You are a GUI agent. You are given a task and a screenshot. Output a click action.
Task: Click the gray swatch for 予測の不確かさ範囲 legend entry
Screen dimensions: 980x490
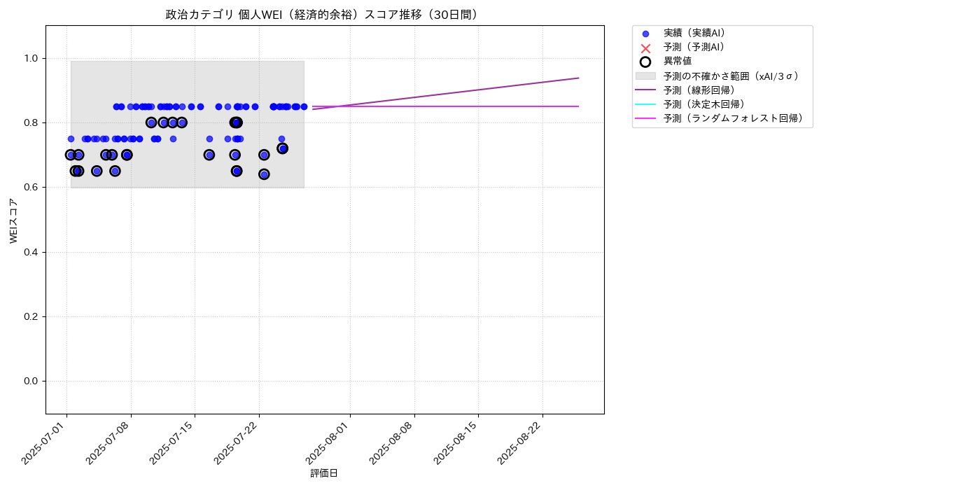point(645,76)
